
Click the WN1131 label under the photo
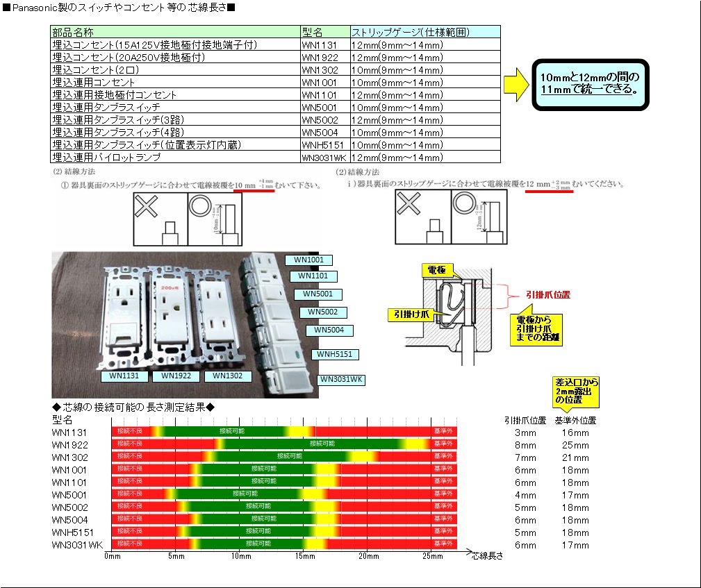[124, 376]
